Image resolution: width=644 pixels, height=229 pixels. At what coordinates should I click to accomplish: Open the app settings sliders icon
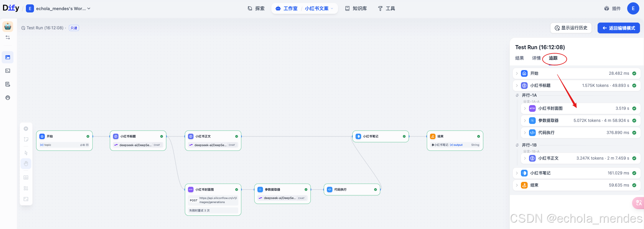click(x=8, y=37)
